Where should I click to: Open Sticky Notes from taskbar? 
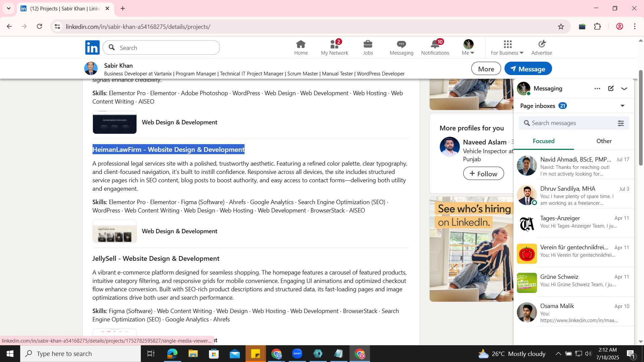click(x=256, y=354)
